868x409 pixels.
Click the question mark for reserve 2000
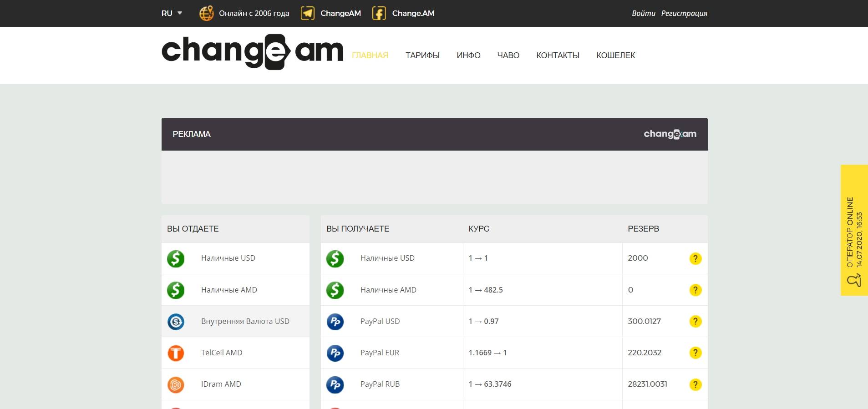click(x=695, y=258)
